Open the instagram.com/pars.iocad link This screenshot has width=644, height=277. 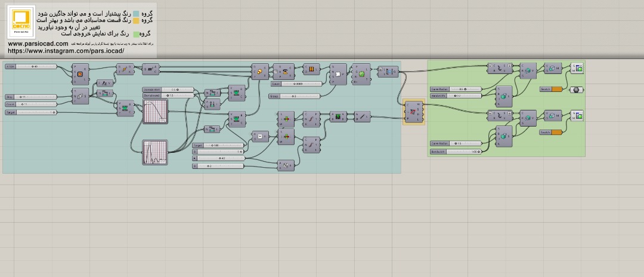tap(66, 51)
